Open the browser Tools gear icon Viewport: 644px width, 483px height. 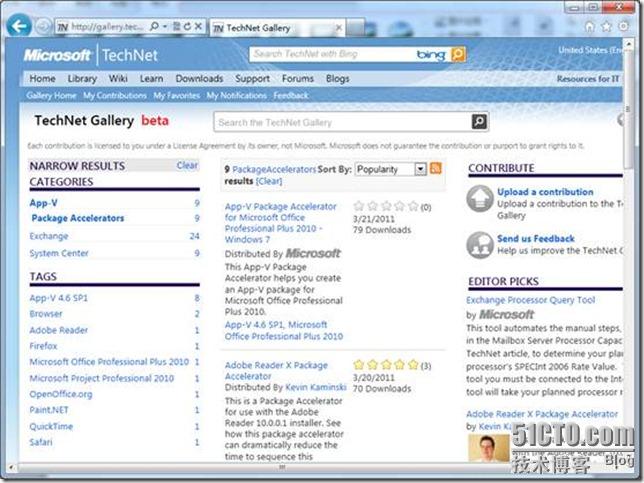coord(623,26)
